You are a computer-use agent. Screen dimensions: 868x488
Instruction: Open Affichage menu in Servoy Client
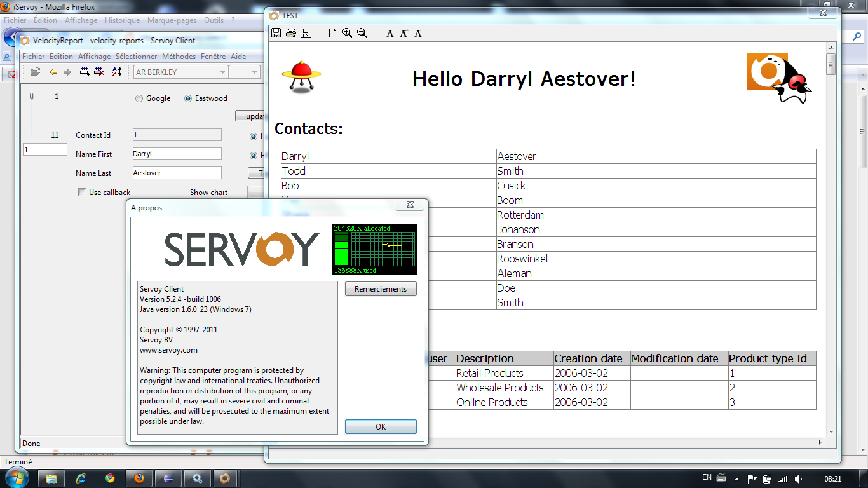pyautogui.click(x=95, y=57)
